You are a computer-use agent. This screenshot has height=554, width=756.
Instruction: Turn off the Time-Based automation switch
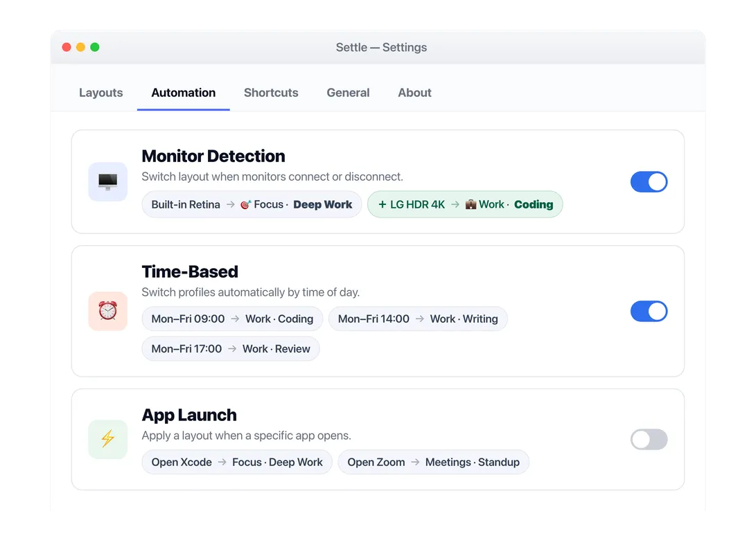(x=649, y=311)
